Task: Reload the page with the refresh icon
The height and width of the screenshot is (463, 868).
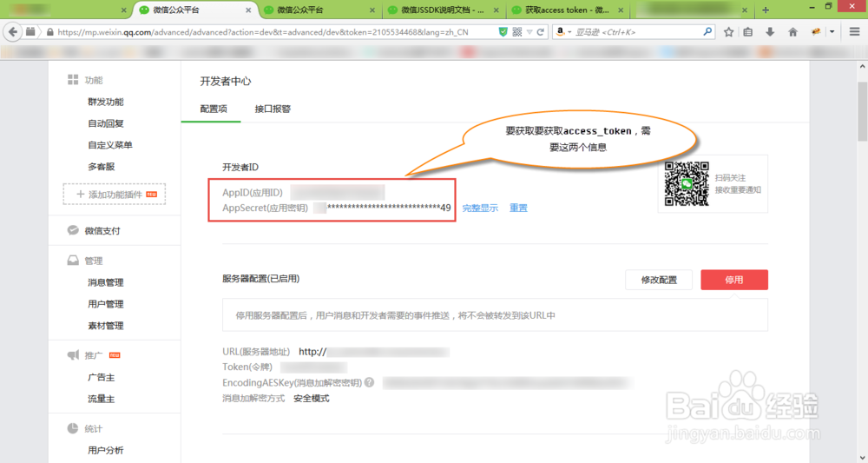Action: [540, 32]
